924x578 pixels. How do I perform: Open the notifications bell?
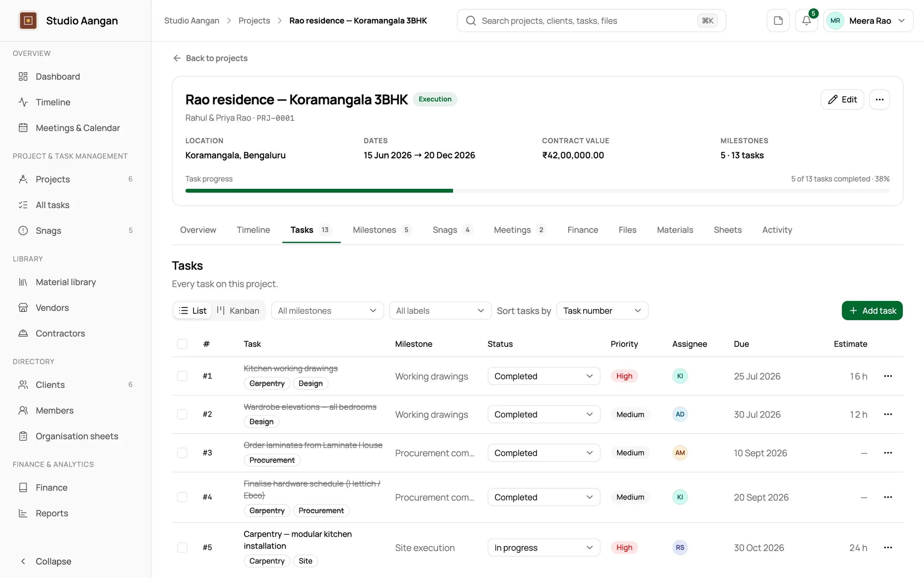[807, 20]
